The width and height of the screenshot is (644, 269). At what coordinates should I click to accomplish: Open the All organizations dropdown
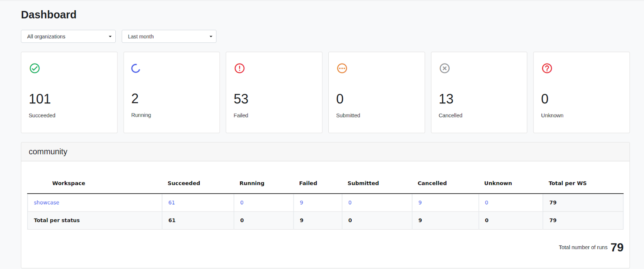click(68, 36)
